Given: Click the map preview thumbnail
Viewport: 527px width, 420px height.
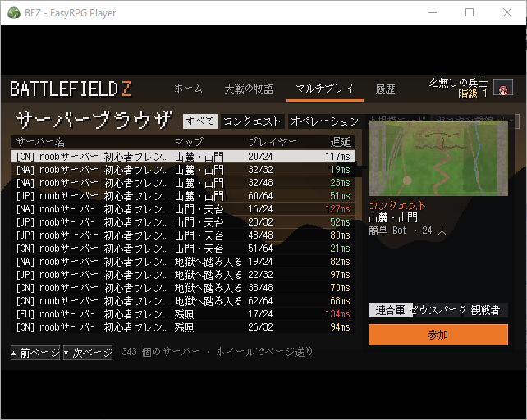Looking at the screenshot, I should (x=438, y=158).
